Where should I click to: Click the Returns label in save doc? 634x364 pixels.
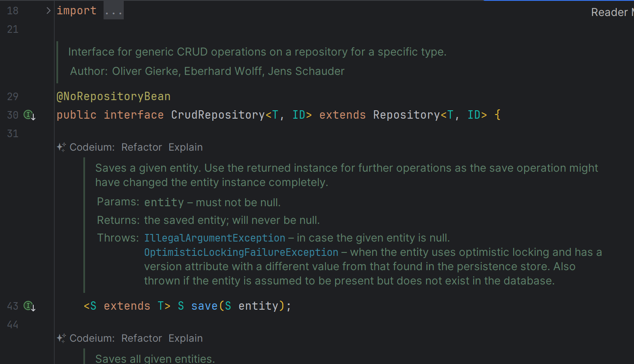118,220
